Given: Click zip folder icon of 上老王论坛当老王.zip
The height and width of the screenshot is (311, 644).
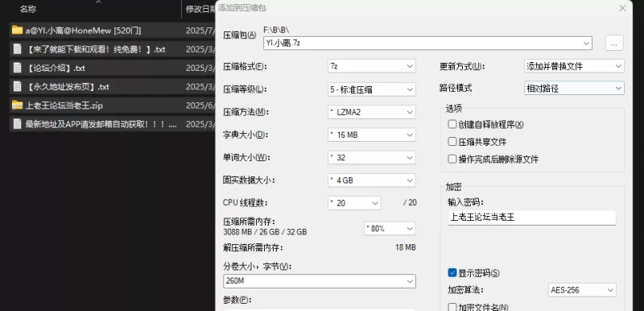Looking at the screenshot, I should 17,106.
